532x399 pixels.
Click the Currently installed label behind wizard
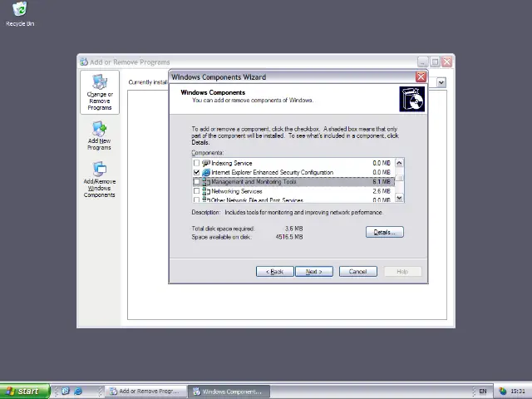coord(148,82)
